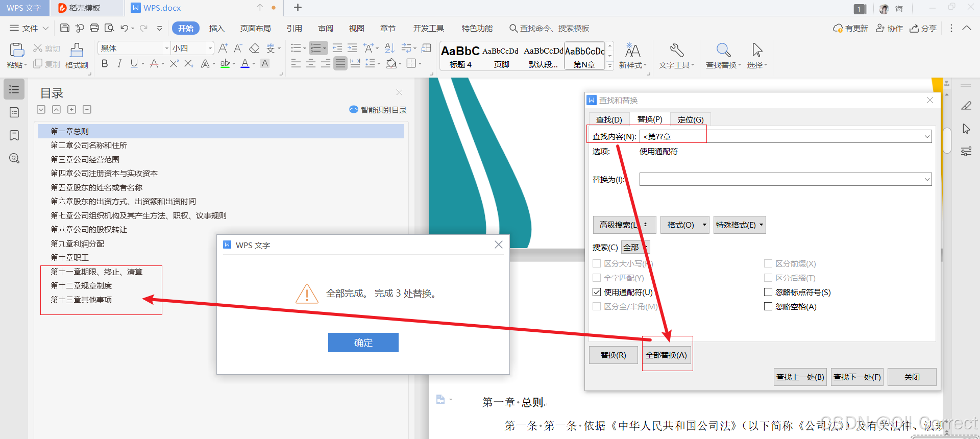Click the Format Painter (格式刷) icon
Image resolution: width=980 pixels, height=439 pixels.
pyautogui.click(x=77, y=50)
